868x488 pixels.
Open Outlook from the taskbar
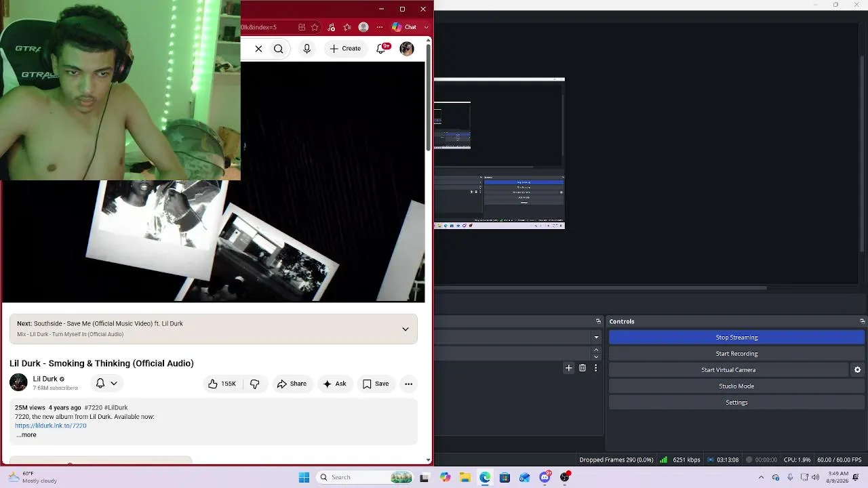click(x=525, y=477)
